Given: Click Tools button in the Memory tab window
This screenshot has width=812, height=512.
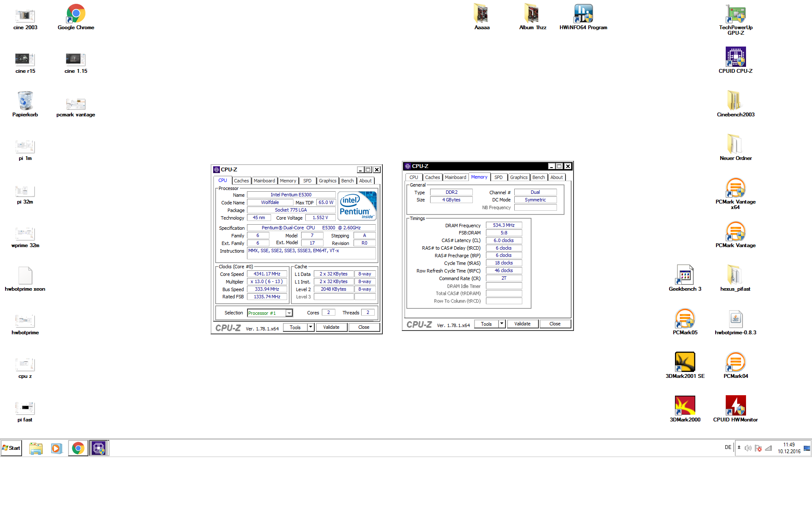Looking at the screenshot, I should click(486, 324).
